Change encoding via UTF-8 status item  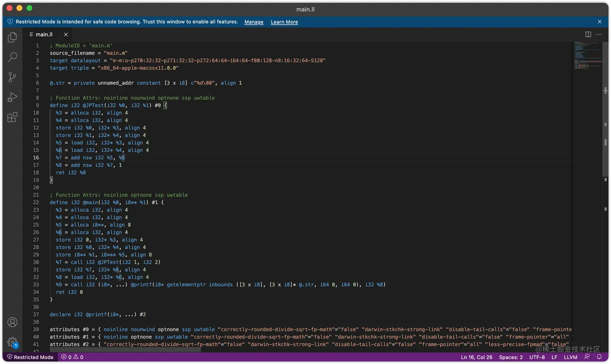(537, 357)
